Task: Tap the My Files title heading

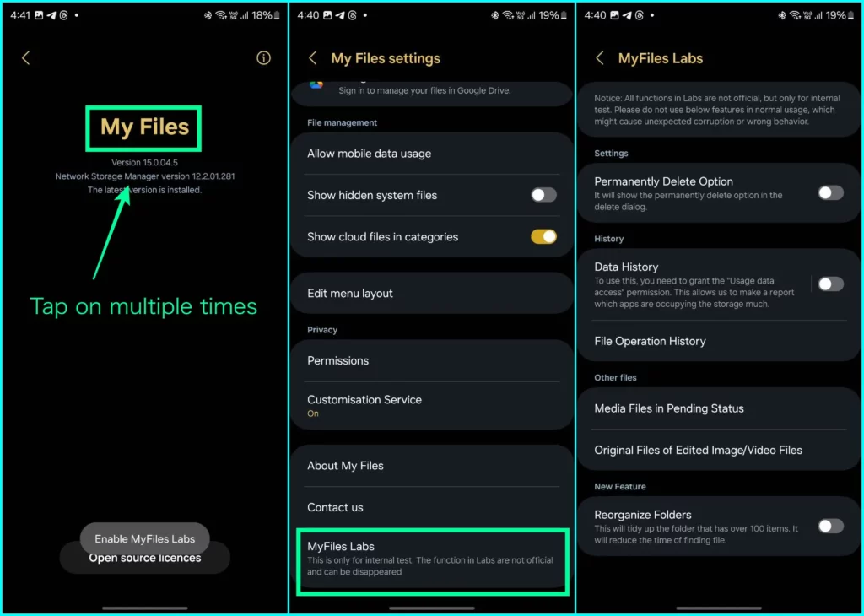Action: (x=144, y=127)
